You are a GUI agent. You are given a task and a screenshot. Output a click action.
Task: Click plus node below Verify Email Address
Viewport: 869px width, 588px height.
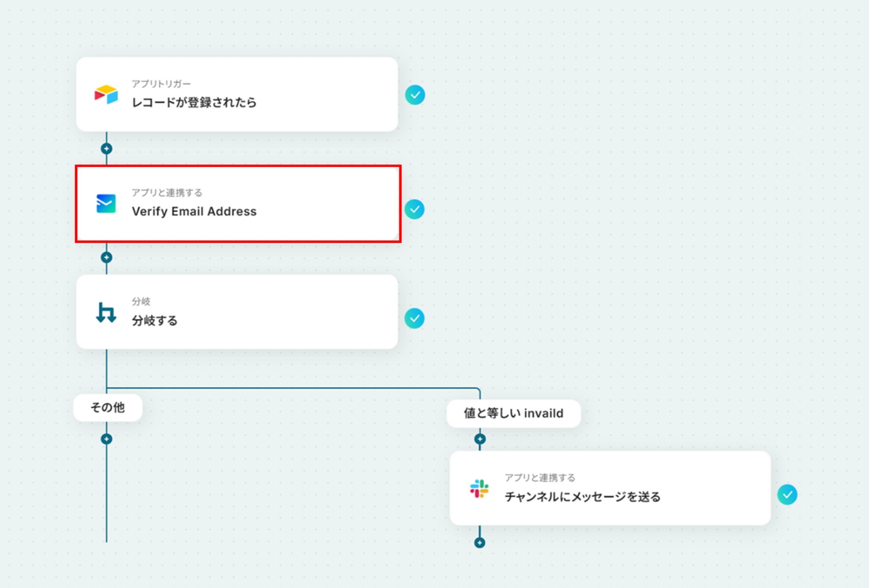tap(107, 258)
